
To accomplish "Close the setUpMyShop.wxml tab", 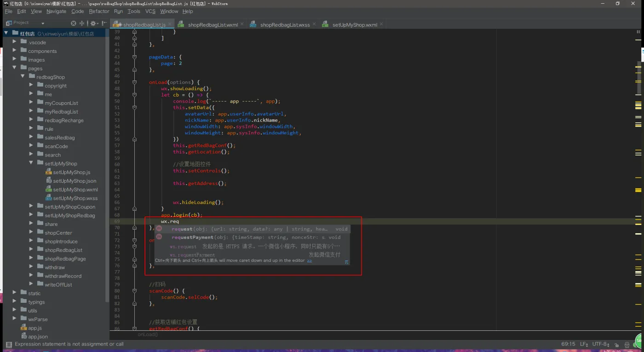I will pos(381,25).
